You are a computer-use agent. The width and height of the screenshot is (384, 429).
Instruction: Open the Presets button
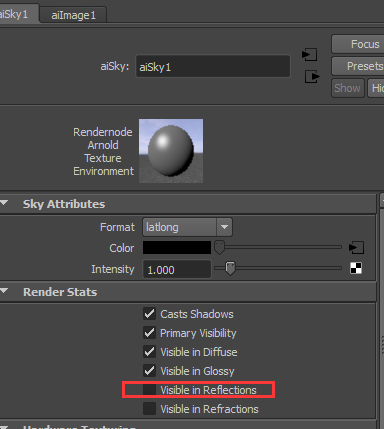point(358,66)
